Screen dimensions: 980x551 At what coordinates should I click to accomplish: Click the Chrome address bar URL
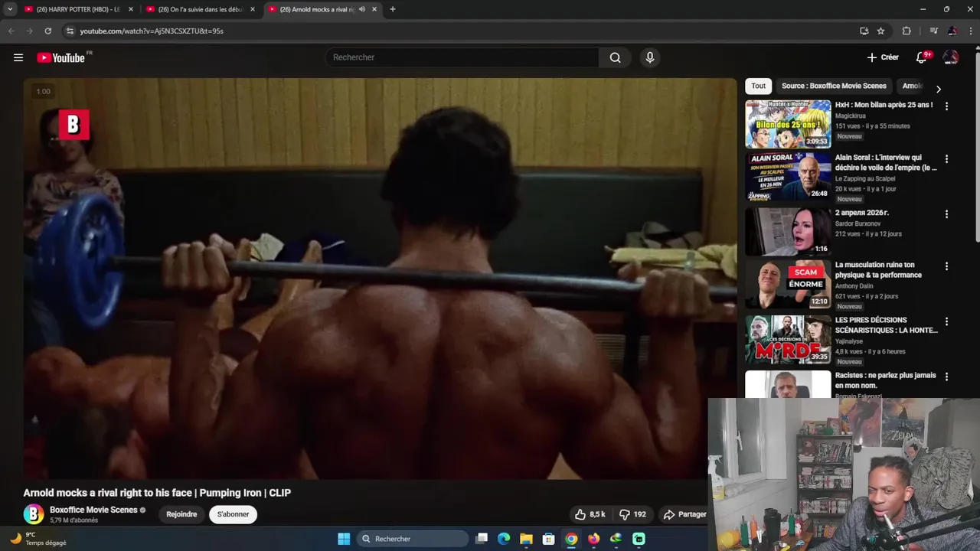point(152,31)
